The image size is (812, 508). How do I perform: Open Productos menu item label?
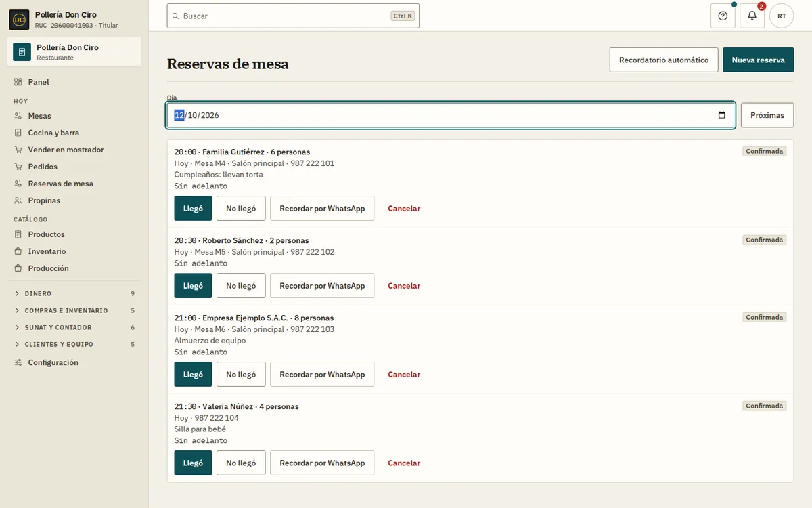(47, 234)
